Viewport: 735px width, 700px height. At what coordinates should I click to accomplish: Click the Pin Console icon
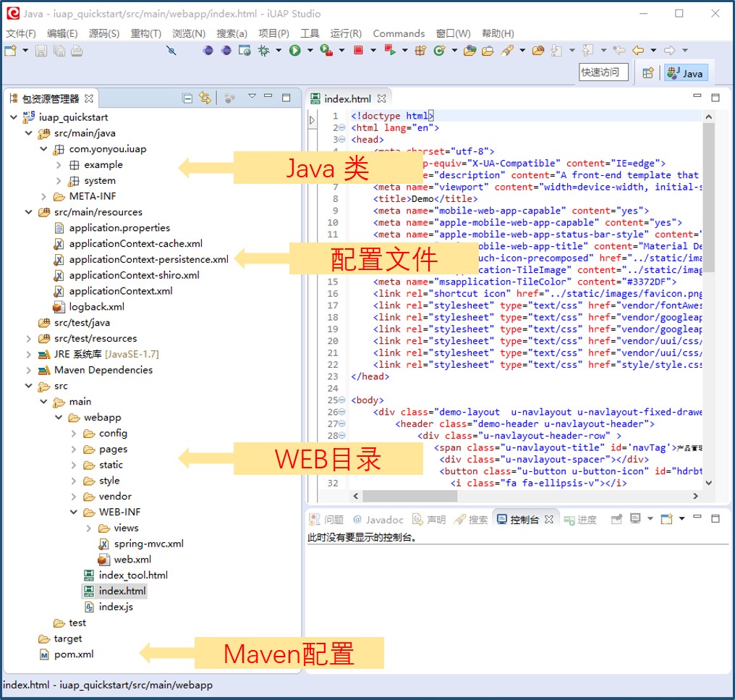click(x=617, y=519)
